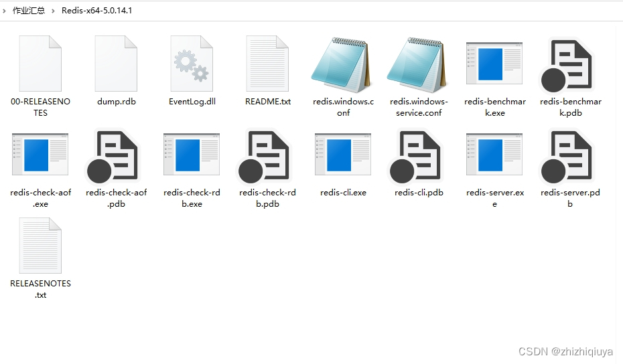Select the README.txt document icon
This screenshot has height=364, width=623.
point(267,64)
